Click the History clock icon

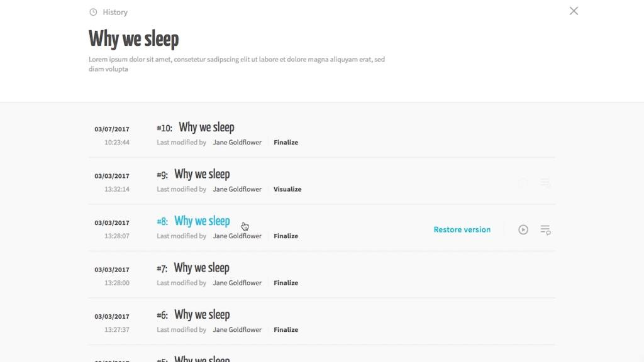pos(93,12)
